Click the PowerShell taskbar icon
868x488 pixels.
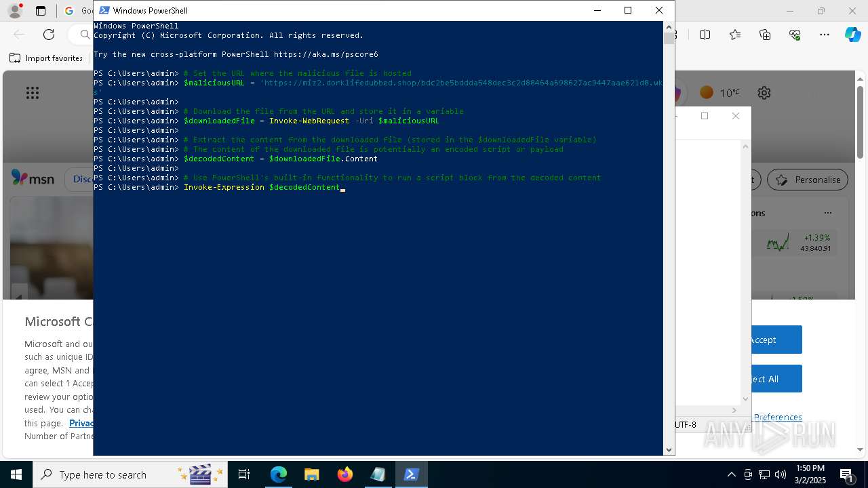(x=412, y=474)
